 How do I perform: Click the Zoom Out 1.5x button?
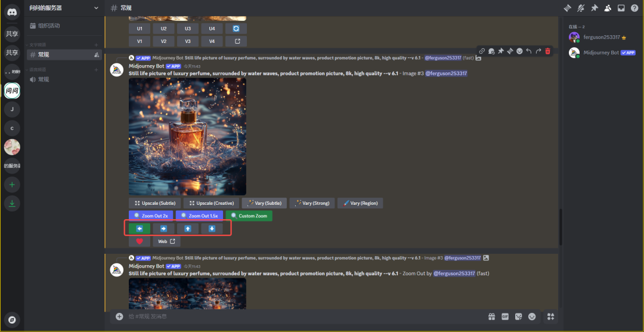pos(199,216)
